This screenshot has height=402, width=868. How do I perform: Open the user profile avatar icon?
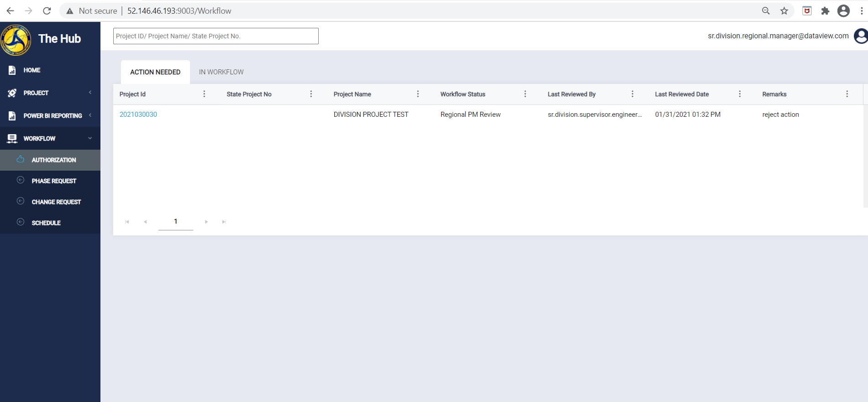861,36
